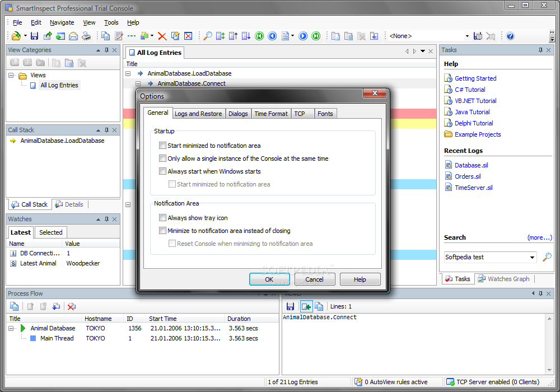Click the word-wrap toggle icon in the Viewer toolbar
560x392 pixels.
(306, 306)
